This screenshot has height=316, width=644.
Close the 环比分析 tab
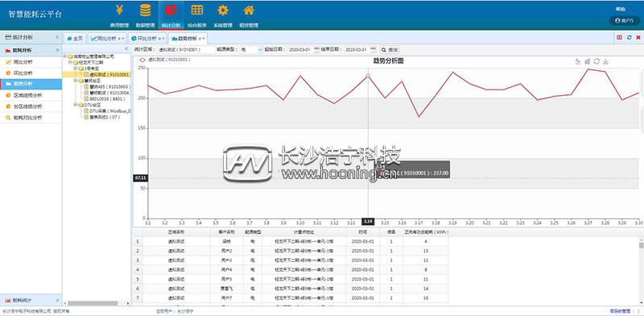tap(163, 39)
